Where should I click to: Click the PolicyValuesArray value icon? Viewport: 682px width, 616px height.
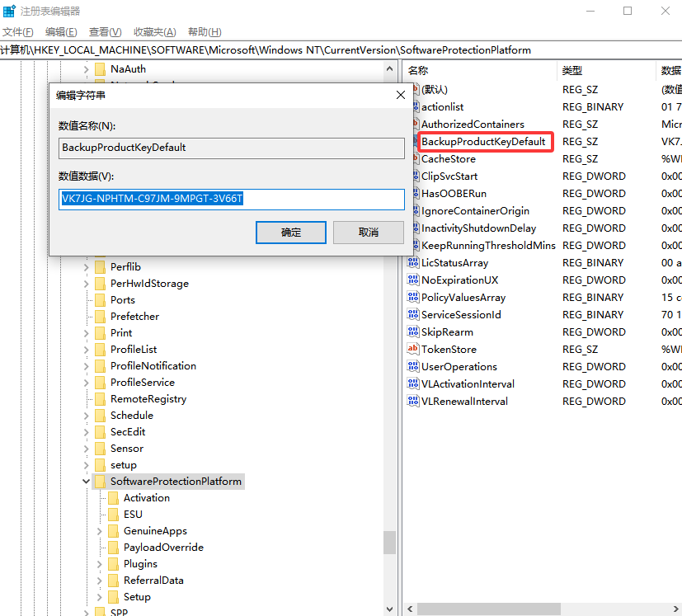[413, 297]
